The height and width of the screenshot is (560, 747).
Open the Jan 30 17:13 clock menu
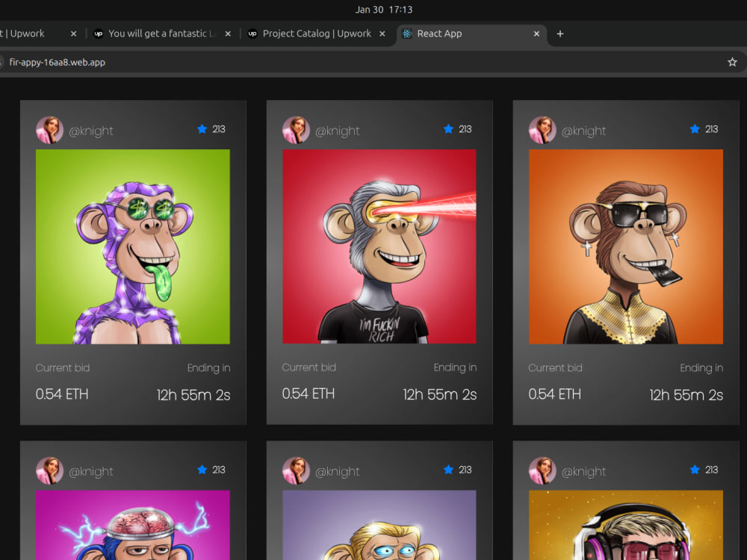[x=384, y=10]
